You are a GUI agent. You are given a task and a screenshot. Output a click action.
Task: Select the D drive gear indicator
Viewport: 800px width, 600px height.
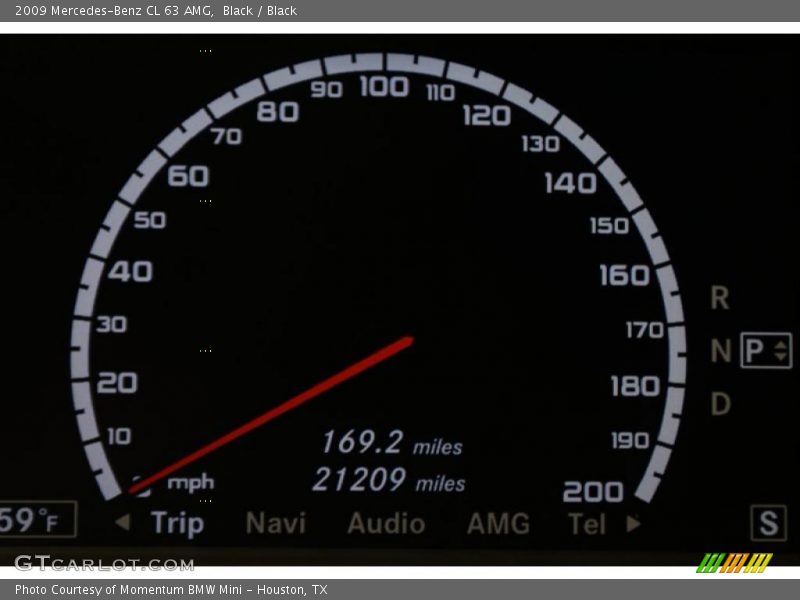coord(720,405)
